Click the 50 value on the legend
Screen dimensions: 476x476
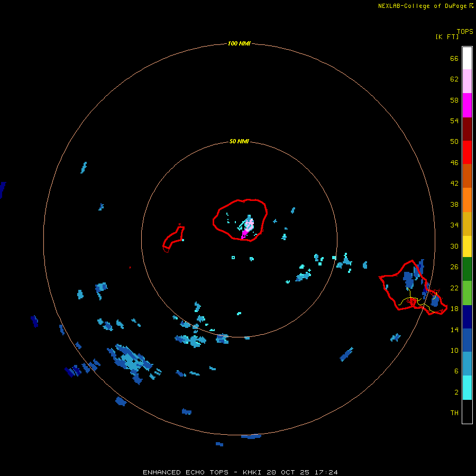coord(454,142)
